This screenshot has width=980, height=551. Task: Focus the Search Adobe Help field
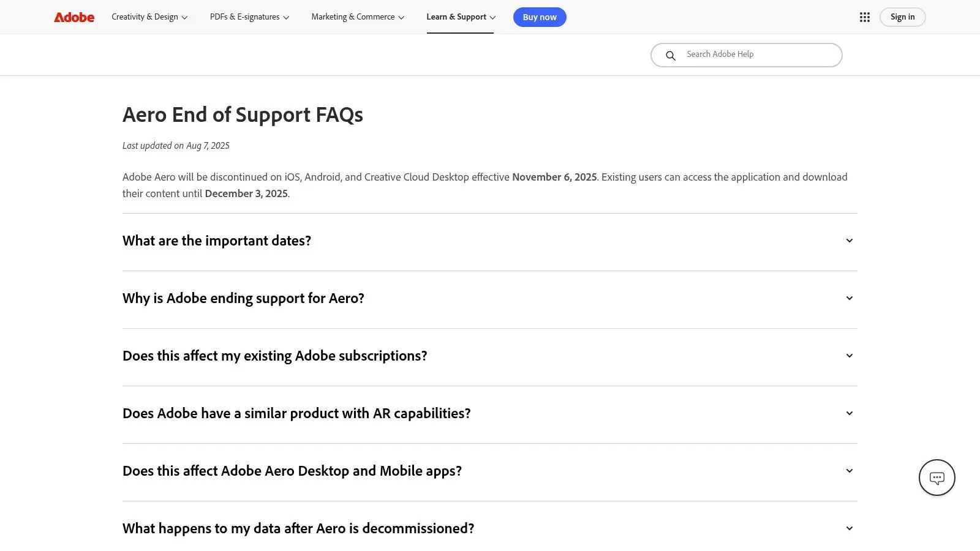pyautogui.click(x=746, y=55)
